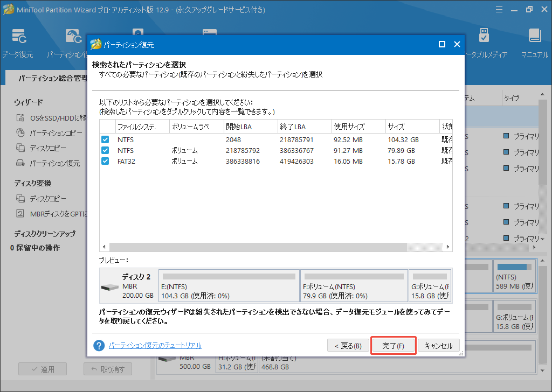The image size is (552, 392).
Task: Click the main partition list scroll up arrow
Action: click(x=542, y=95)
